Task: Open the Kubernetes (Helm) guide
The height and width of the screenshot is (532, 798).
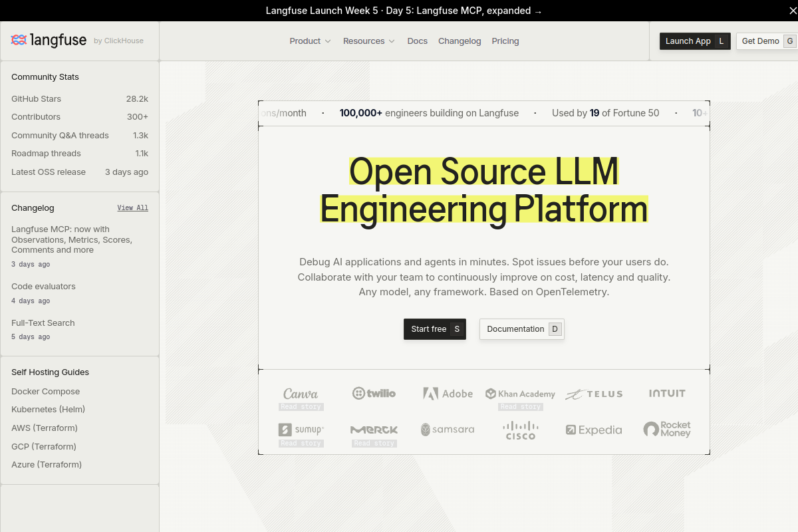Action: pyautogui.click(x=48, y=409)
